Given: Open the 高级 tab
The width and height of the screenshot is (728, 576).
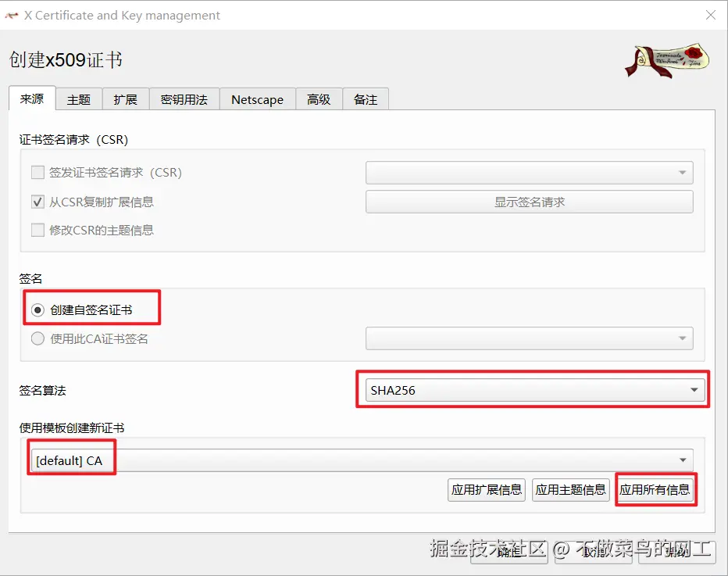Looking at the screenshot, I should pyautogui.click(x=319, y=99).
